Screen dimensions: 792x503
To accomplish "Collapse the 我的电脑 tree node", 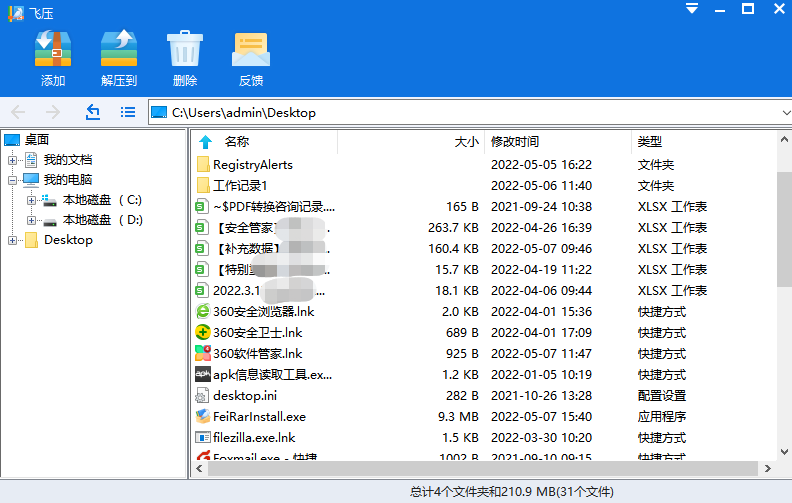I will click(x=12, y=181).
